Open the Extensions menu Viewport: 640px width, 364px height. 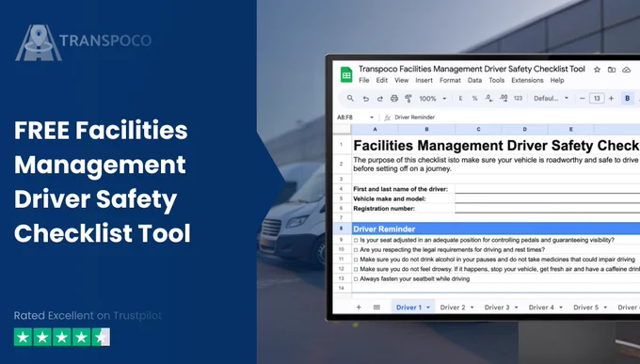pos(527,80)
